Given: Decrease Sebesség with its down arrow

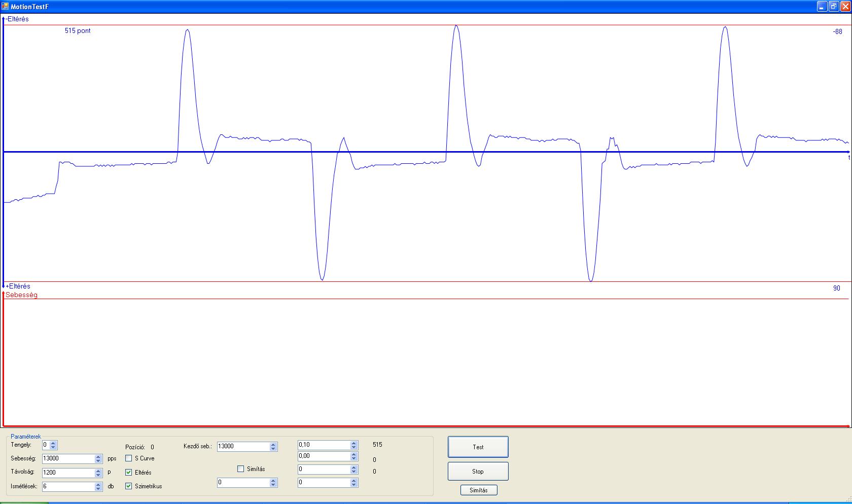Looking at the screenshot, I should (x=98, y=461).
